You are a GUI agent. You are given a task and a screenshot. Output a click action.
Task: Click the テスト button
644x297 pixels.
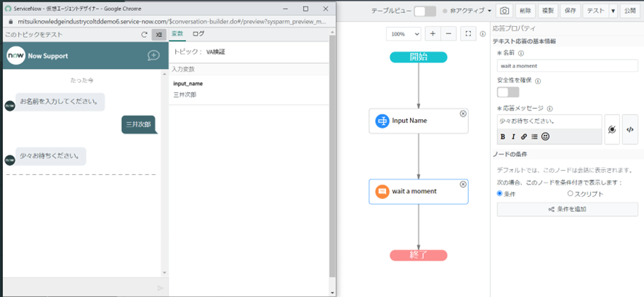pos(595,11)
